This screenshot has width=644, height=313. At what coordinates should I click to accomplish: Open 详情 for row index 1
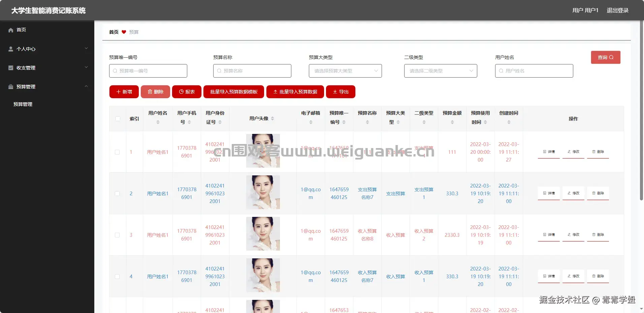pyautogui.click(x=549, y=152)
